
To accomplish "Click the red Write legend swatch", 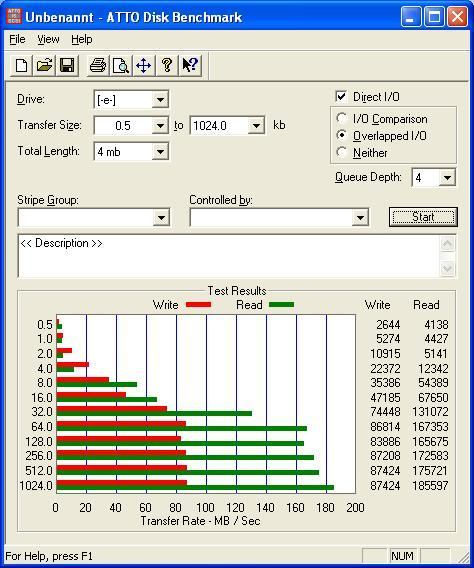I will pyautogui.click(x=198, y=305).
